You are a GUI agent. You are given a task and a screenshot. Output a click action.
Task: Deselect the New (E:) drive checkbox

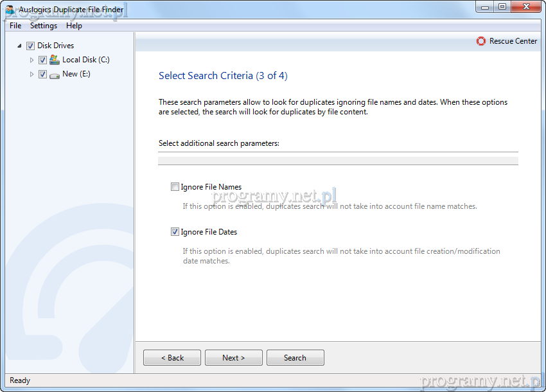(42, 75)
